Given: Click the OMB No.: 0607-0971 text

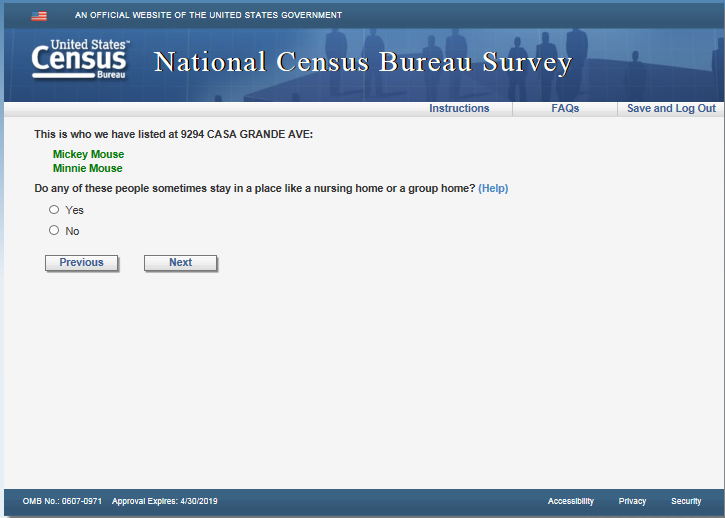Looking at the screenshot, I should pyautogui.click(x=62, y=501).
